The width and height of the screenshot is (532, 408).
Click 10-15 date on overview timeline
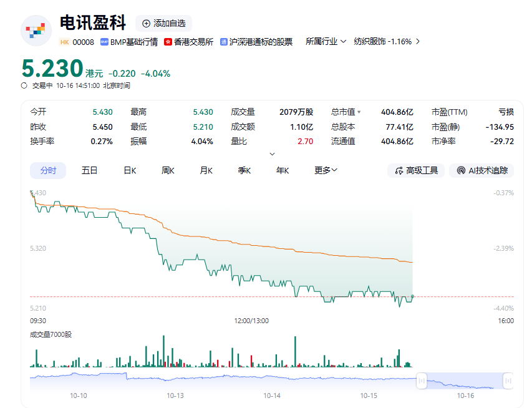[369, 396]
